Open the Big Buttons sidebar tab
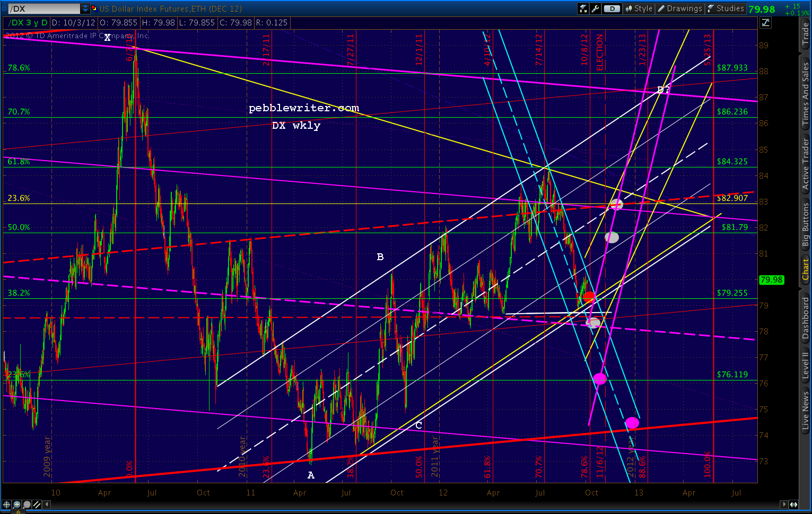This screenshot has width=812, height=514. click(806, 225)
